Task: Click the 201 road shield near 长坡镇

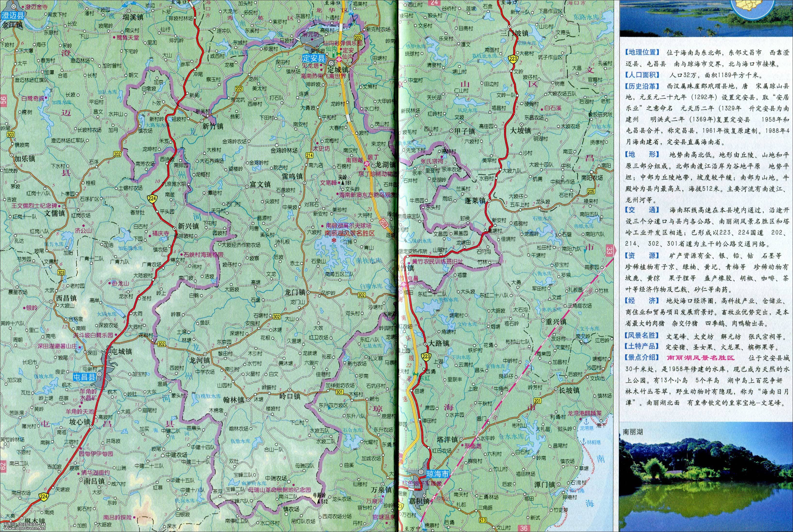Action: (538, 401)
